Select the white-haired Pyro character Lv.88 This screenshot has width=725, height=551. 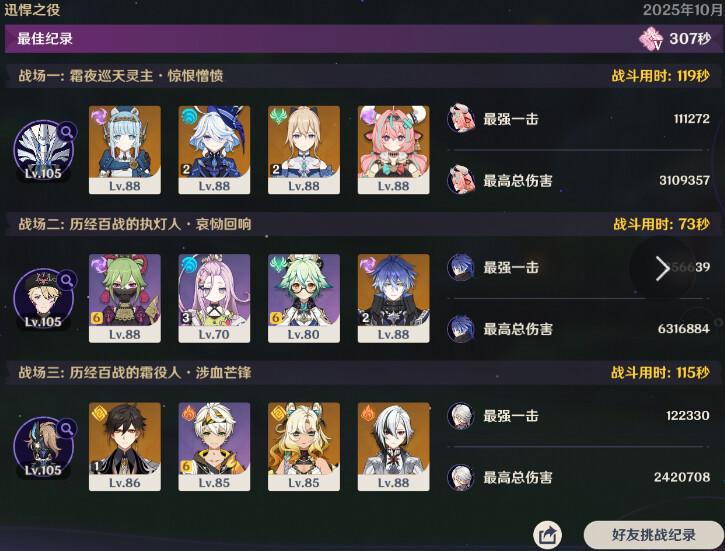point(393,447)
